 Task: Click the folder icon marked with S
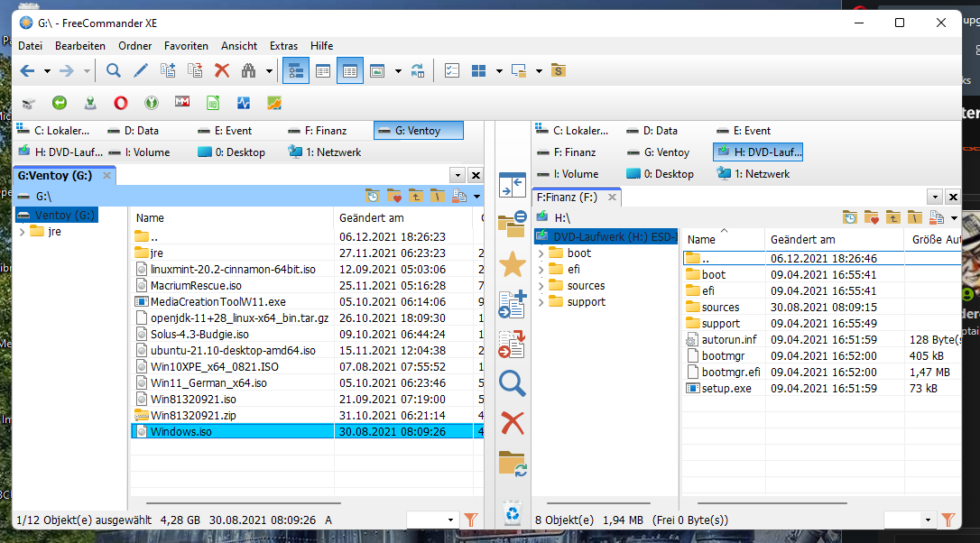(558, 70)
